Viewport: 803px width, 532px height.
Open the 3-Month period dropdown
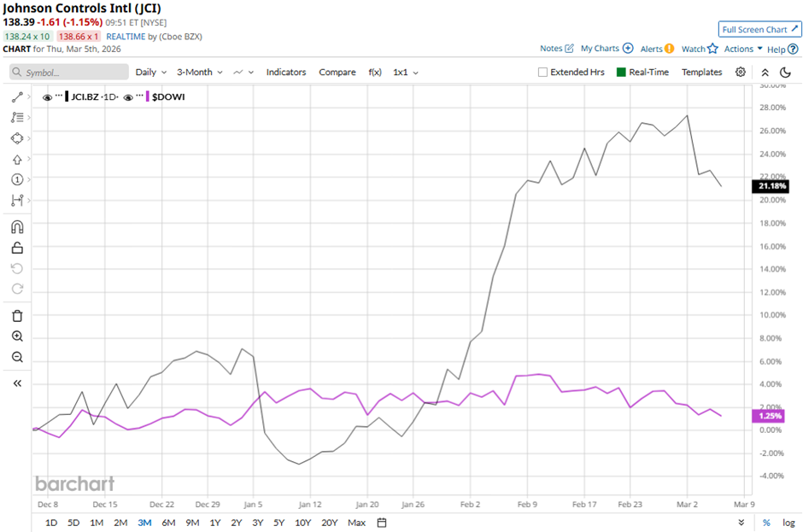point(200,73)
